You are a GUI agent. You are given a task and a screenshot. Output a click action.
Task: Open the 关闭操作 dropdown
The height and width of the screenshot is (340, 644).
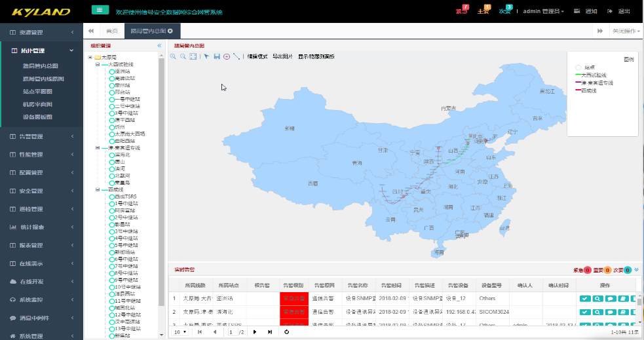tap(626, 31)
